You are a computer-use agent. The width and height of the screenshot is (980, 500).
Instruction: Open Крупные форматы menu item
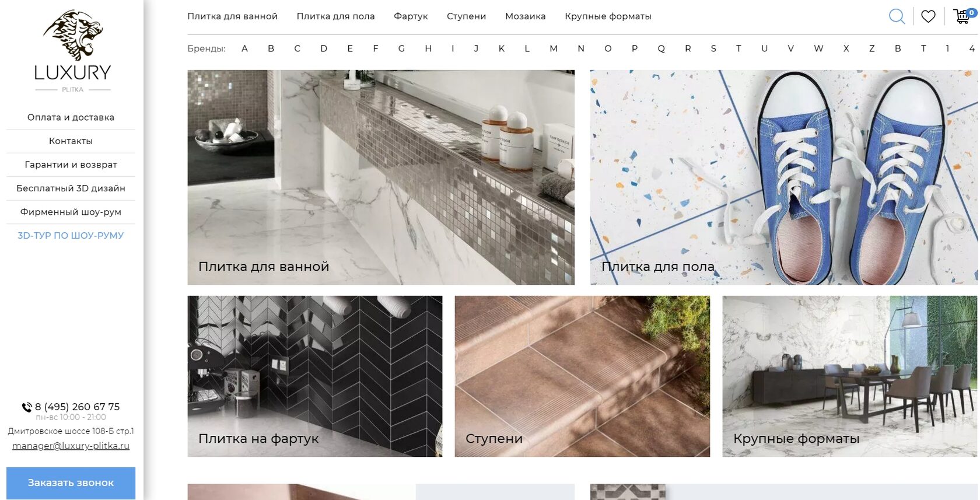608,16
